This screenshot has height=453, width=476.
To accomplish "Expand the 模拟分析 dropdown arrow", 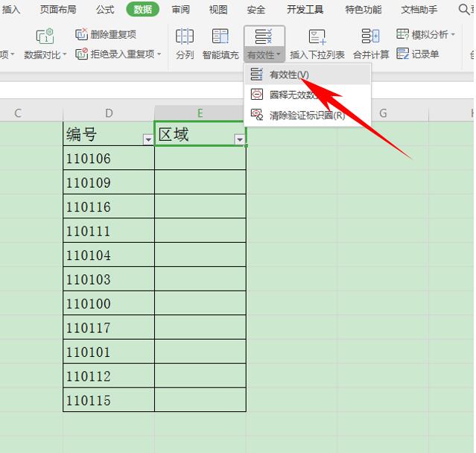I will point(453,34).
